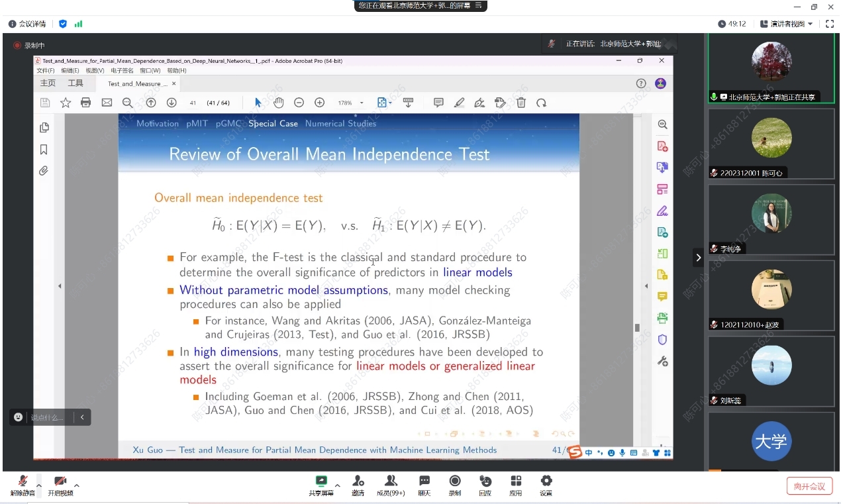
Task: Expand audio options arrow beside 解除静音
Action: coord(39,485)
